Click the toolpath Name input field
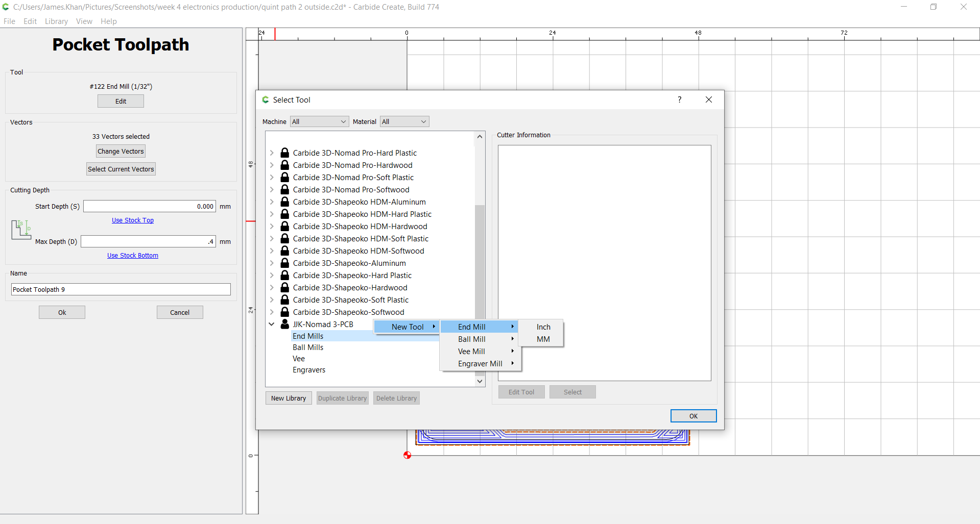This screenshot has height=524, width=980. pyautogui.click(x=121, y=289)
